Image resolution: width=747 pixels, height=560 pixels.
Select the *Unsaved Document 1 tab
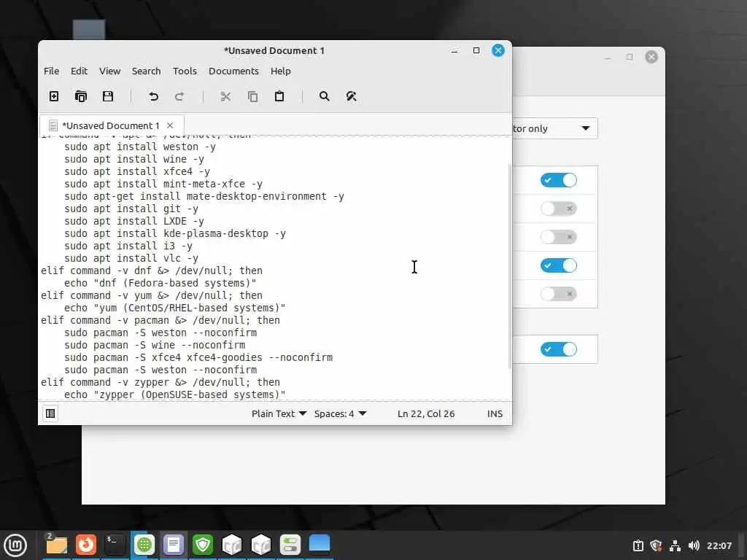tap(112, 125)
